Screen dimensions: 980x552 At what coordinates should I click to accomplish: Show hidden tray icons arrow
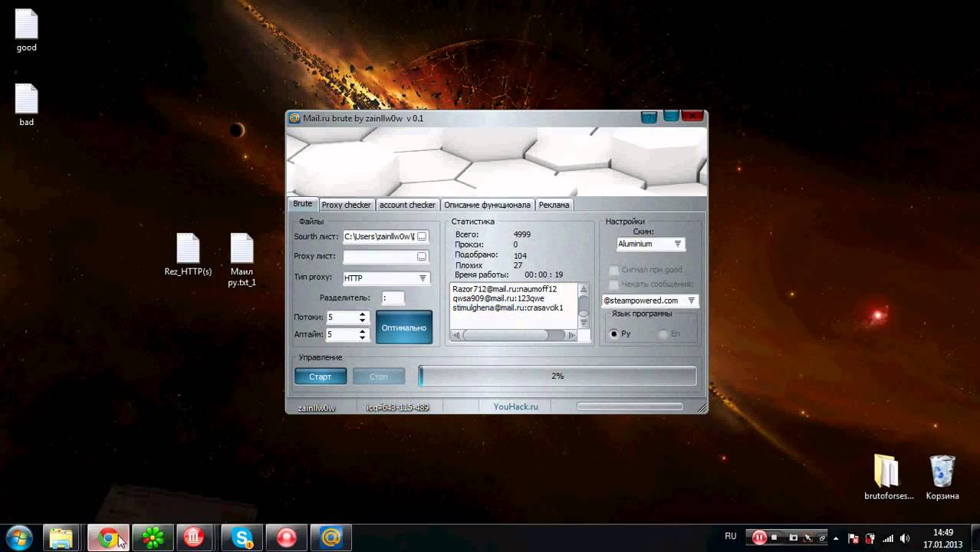[x=836, y=537]
